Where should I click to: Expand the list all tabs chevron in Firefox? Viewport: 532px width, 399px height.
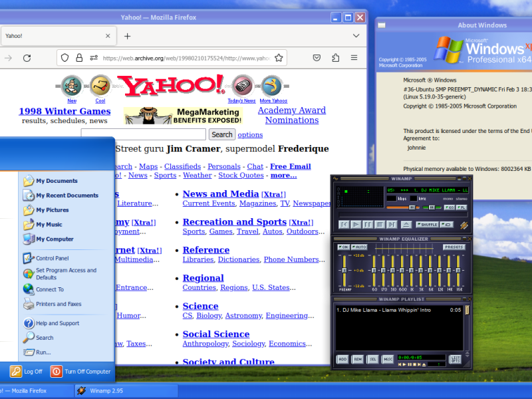coord(356,36)
